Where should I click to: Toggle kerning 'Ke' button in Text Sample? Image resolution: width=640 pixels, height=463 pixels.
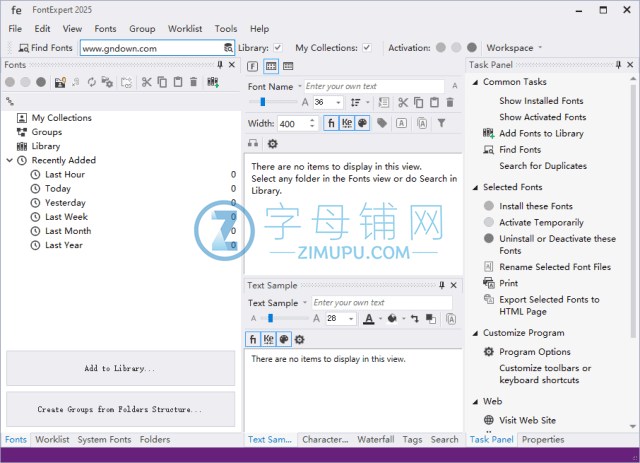point(269,339)
